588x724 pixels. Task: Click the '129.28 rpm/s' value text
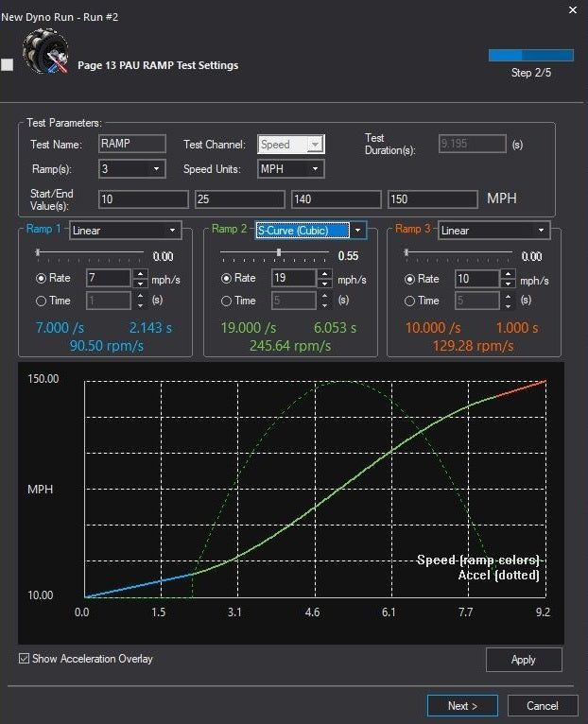pyautogui.click(x=474, y=346)
